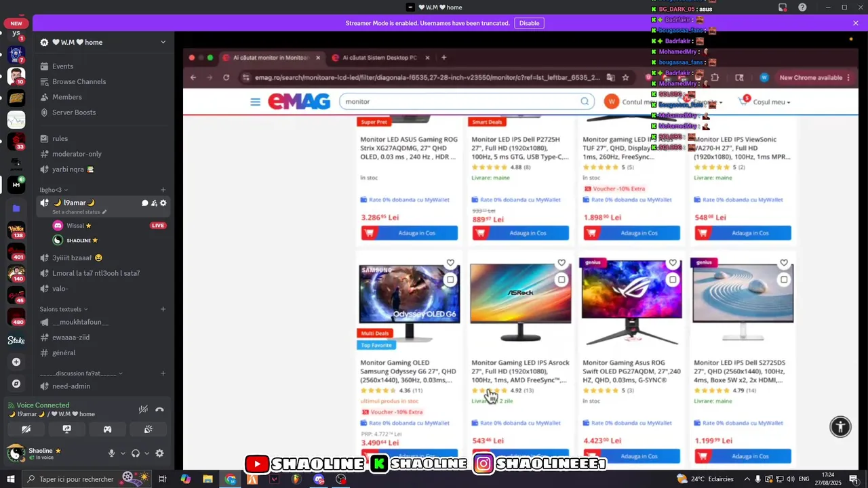Open the général text channel
The image size is (868, 488).
point(103,352)
